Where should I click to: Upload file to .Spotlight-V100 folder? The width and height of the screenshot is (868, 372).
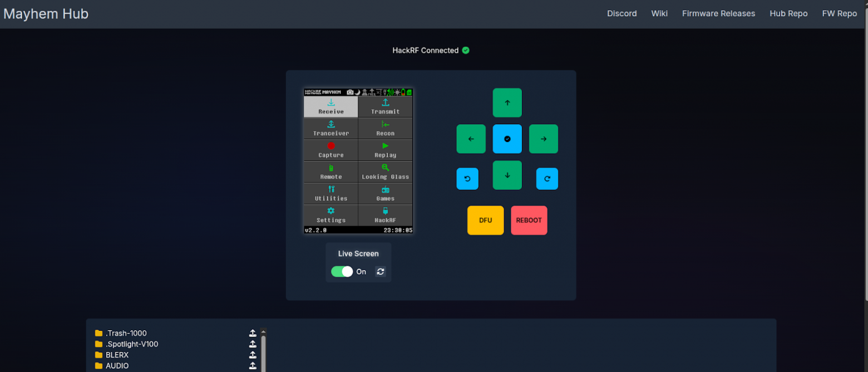253,344
